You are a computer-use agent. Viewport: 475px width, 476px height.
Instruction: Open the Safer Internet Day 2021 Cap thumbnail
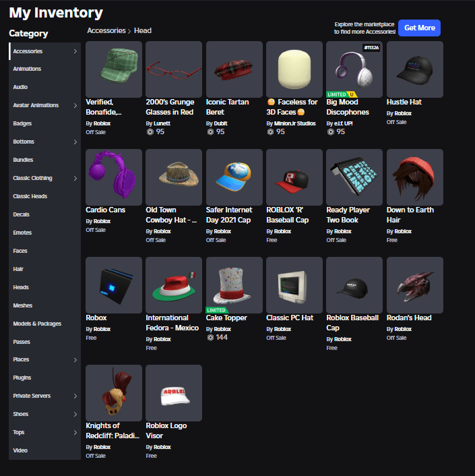click(234, 177)
